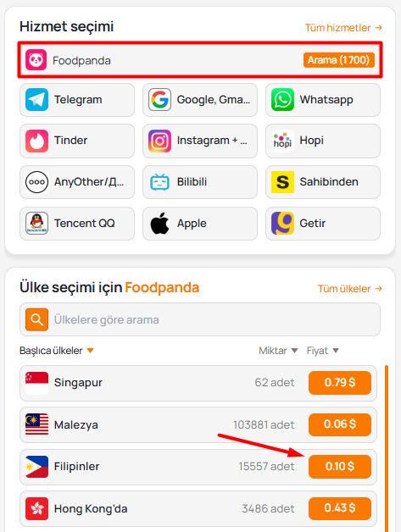Sort countries by Fiyat
This screenshot has width=401, height=532.
[322, 351]
